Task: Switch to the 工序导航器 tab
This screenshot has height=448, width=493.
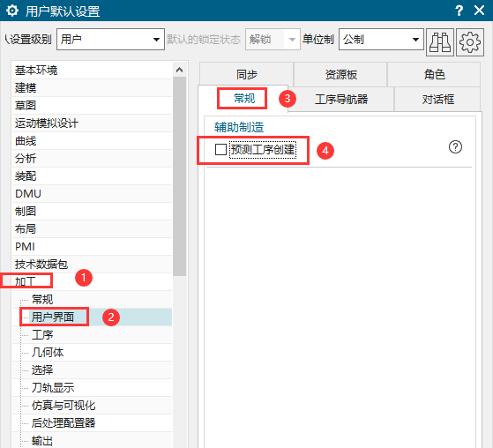Action: (341, 100)
